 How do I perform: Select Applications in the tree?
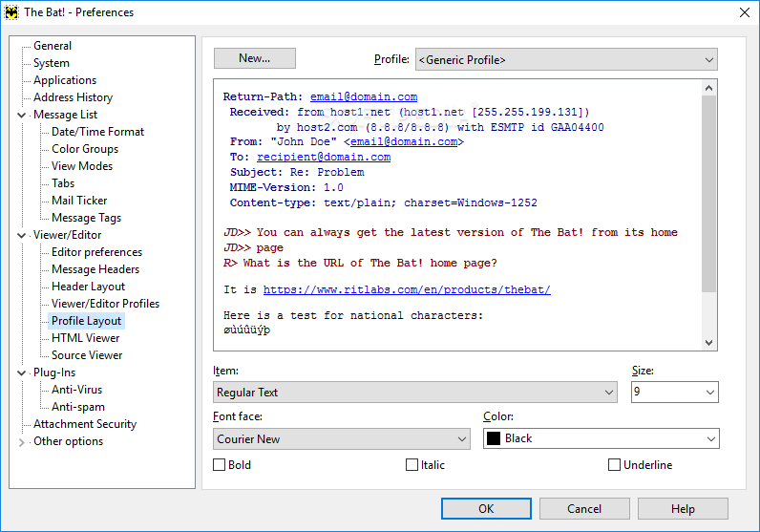pyautogui.click(x=65, y=80)
